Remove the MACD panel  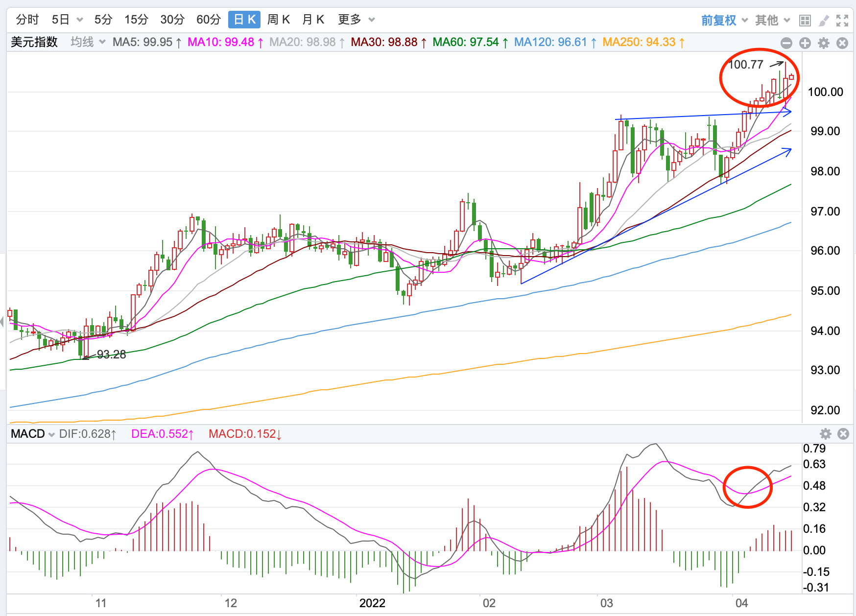click(843, 434)
